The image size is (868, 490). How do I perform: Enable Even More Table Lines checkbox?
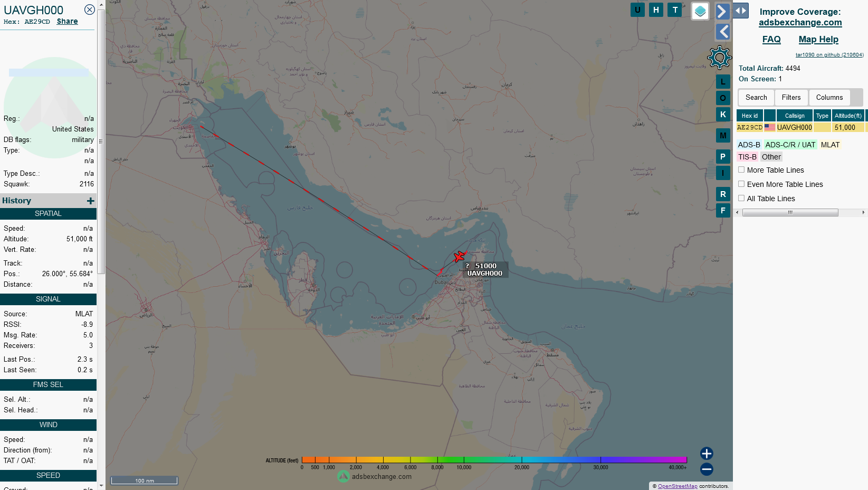pos(741,184)
